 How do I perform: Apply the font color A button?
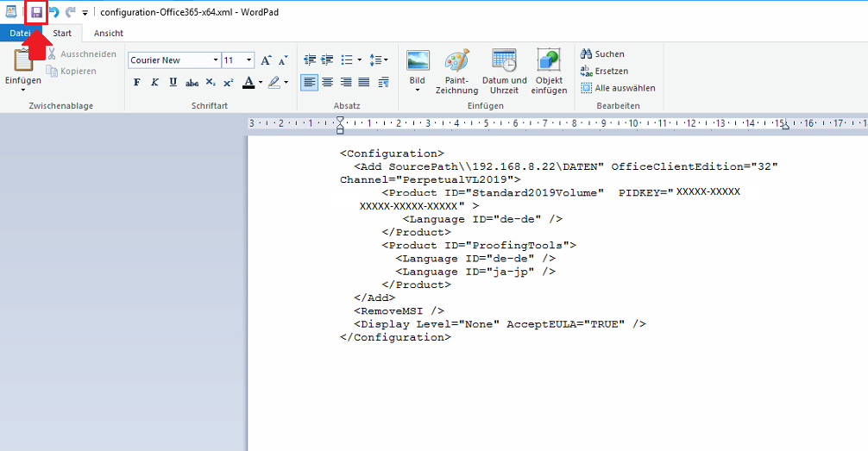pyautogui.click(x=248, y=83)
